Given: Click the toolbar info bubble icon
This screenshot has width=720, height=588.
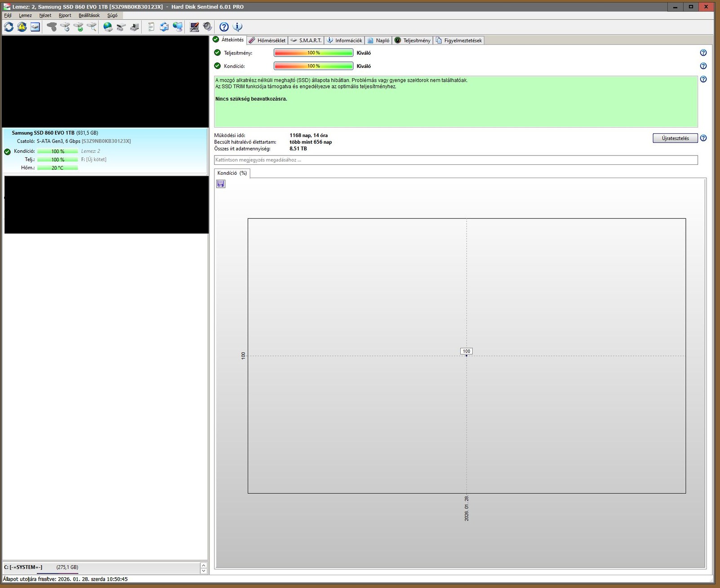Looking at the screenshot, I should pyautogui.click(x=237, y=27).
